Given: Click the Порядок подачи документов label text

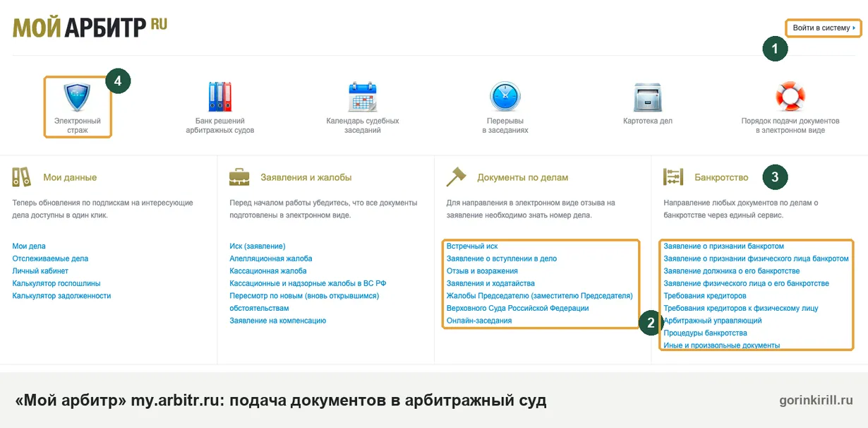Looking at the screenshot, I should click(790, 126).
